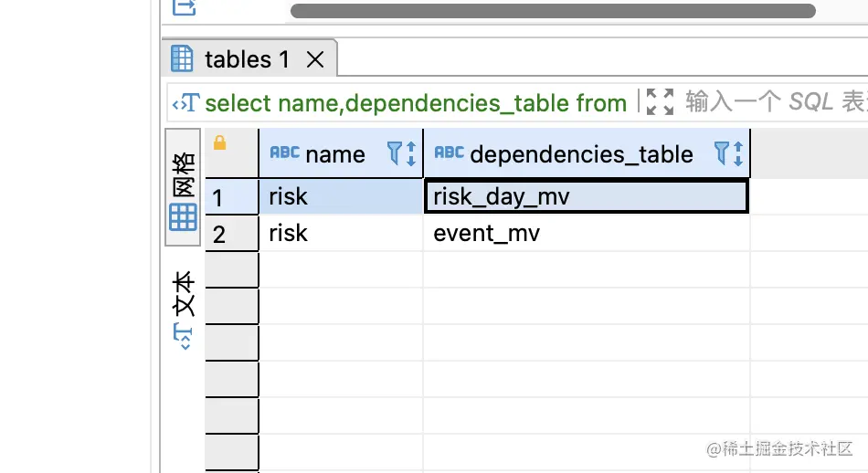Open the filter dropdown for the name column
Image resolution: width=868 pixels, height=473 pixels.
click(396, 153)
